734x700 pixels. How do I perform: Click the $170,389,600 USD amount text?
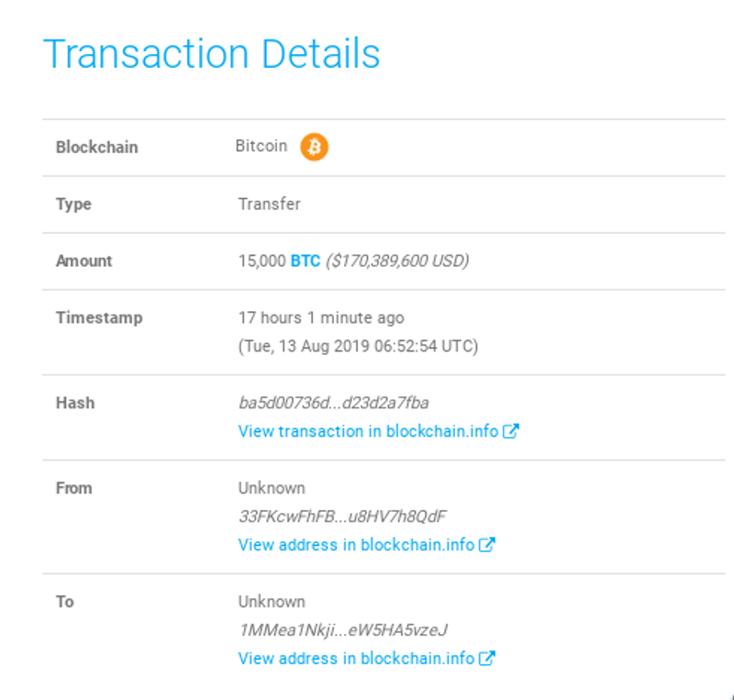tap(397, 261)
